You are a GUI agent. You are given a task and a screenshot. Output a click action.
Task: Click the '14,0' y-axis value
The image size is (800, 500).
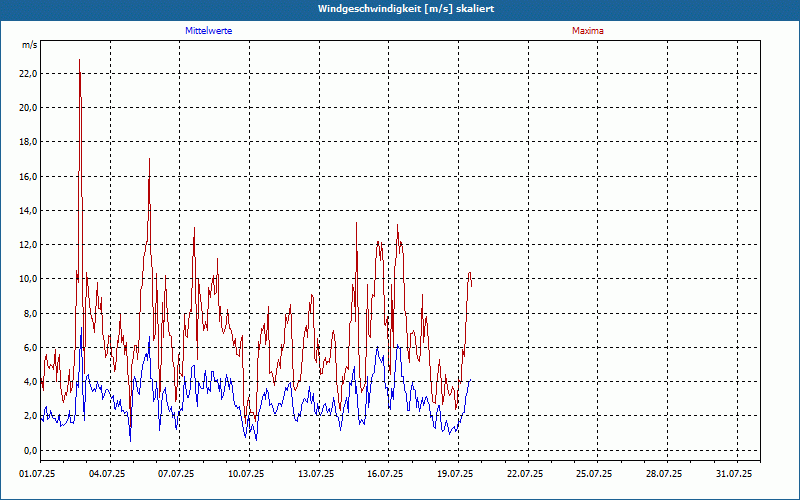coord(27,210)
